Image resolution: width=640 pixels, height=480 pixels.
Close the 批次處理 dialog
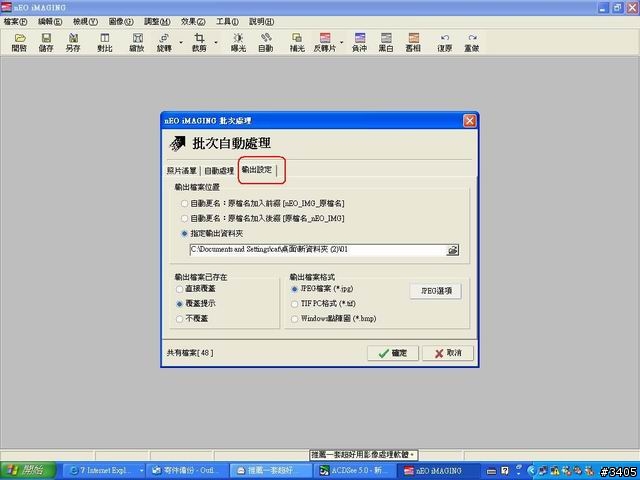pyautogui.click(x=469, y=121)
